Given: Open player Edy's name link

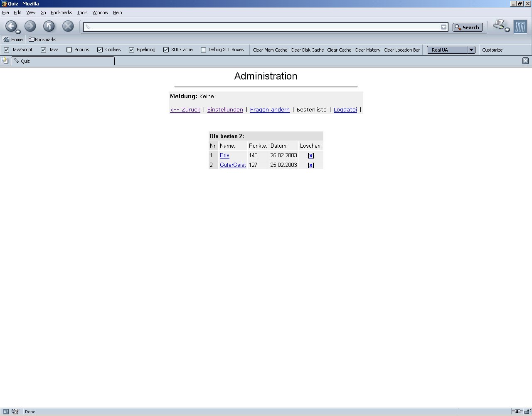Looking at the screenshot, I should (224, 156).
